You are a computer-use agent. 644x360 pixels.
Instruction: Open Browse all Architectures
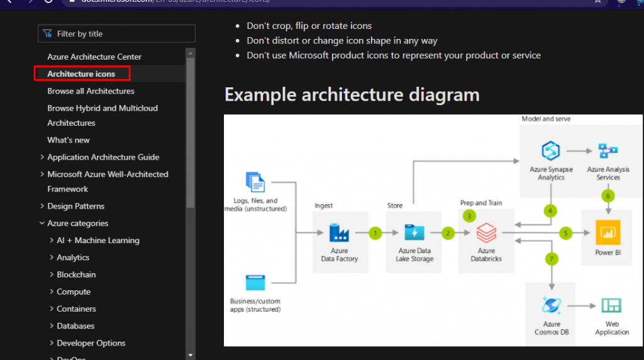[91, 91]
